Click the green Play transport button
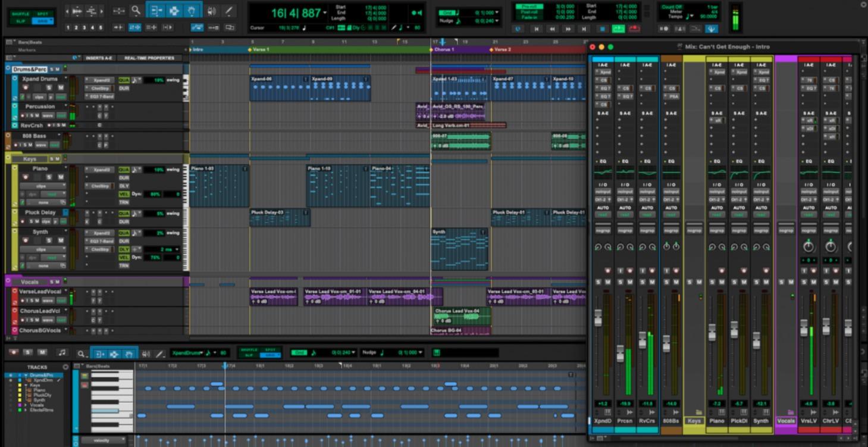The height and width of the screenshot is (447, 868). [x=619, y=29]
